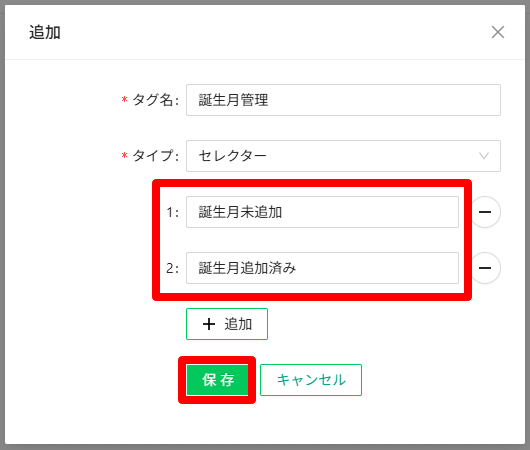The image size is (530, 450).
Task: Click the red asterisk beside タグ名
Action: click(x=124, y=100)
